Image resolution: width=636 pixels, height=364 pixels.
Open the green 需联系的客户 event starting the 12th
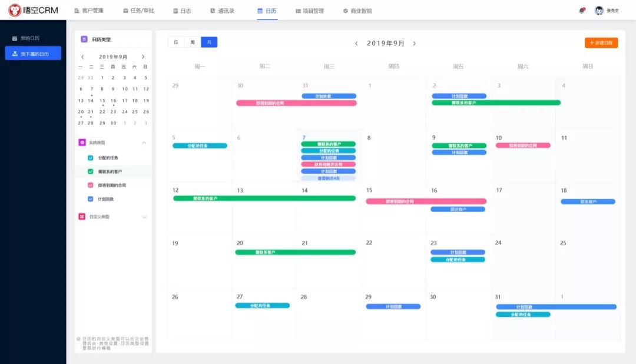[264, 198]
